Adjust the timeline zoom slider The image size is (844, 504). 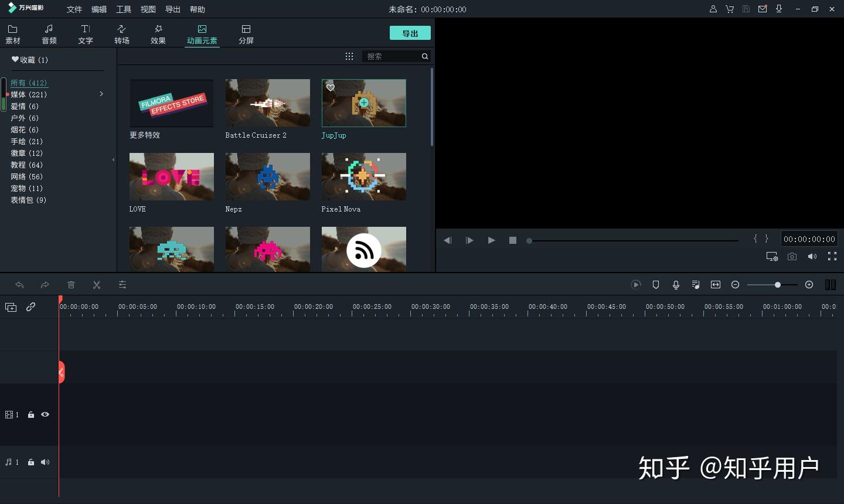(772, 285)
